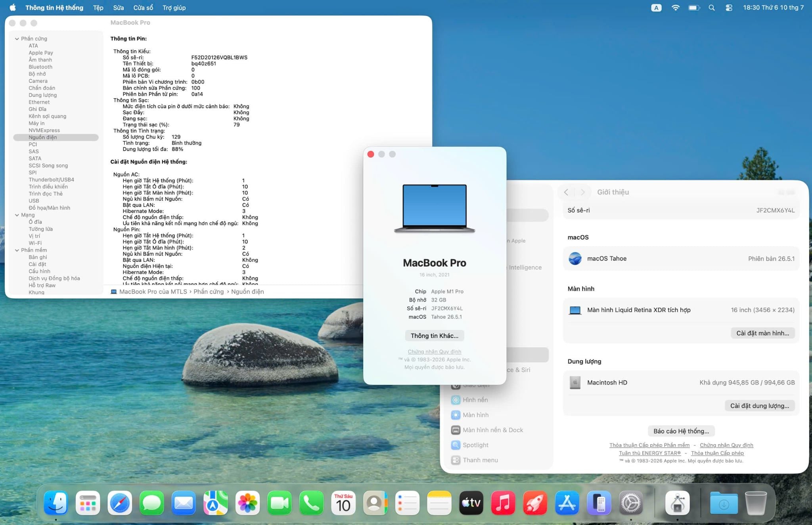
Task: Collapse the Phần cứng section
Action: pyautogui.click(x=17, y=38)
